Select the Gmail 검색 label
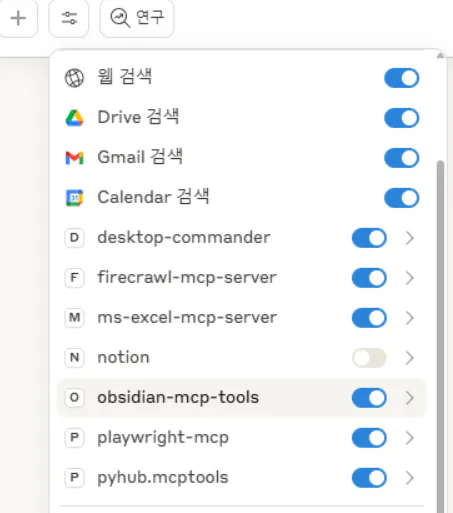The image size is (453, 513). coord(140,157)
